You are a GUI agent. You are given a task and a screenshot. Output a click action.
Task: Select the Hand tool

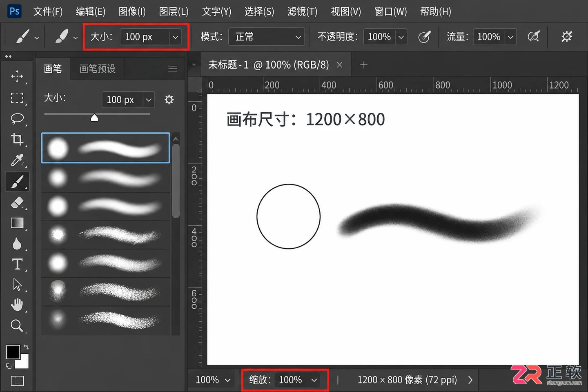coord(17,305)
